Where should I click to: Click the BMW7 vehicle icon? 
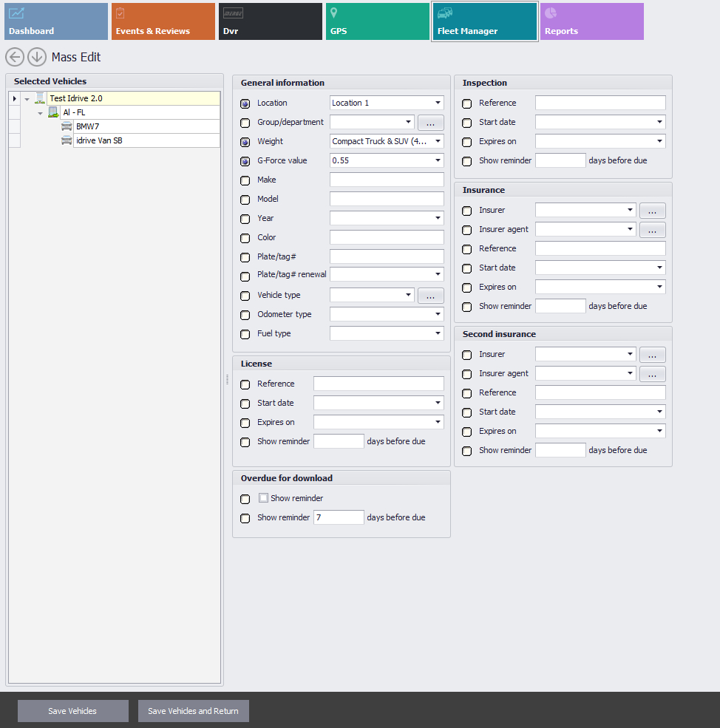pos(67,126)
